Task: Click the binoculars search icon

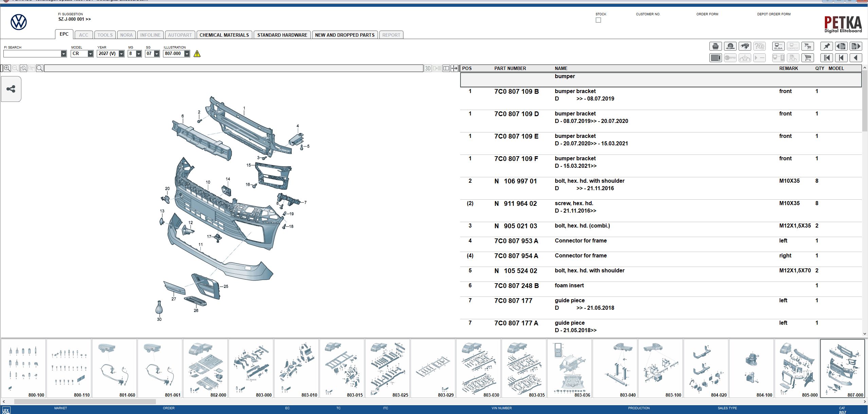Action: tap(745, 46)
